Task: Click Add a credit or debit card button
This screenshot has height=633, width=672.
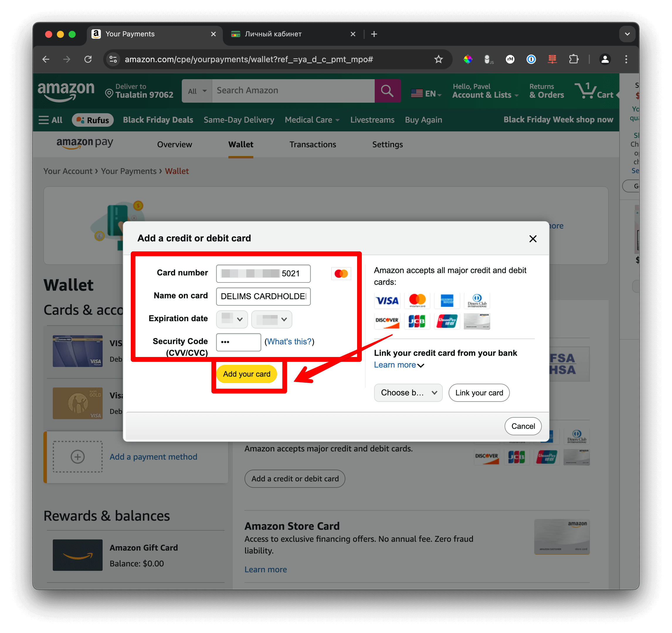Action: pos(295,479)
